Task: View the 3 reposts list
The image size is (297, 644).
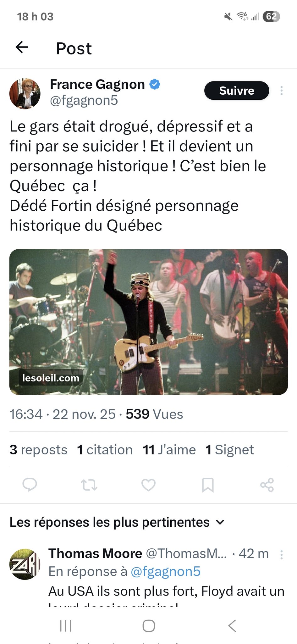Action: pos(38,450)
